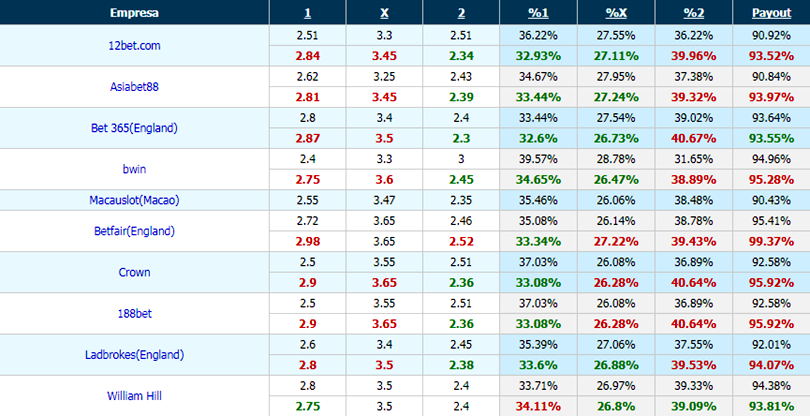Select the 32.93% cell in 12bet.com row
This screenshot has height=416, width=810.
tap(538, 56)
